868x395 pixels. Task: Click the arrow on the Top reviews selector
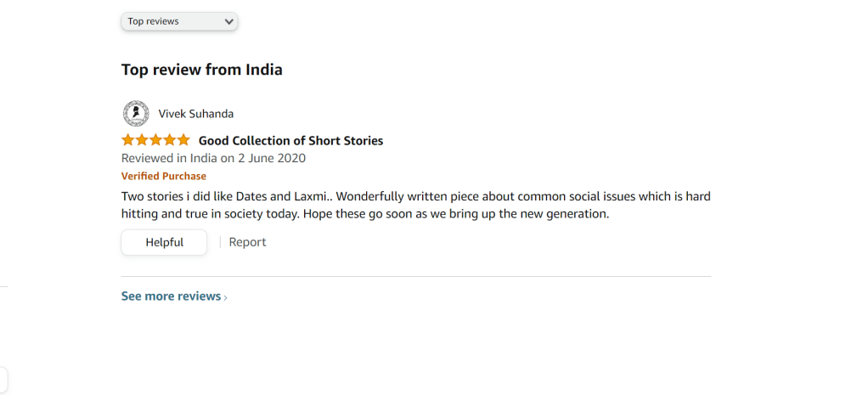[228, 21]
